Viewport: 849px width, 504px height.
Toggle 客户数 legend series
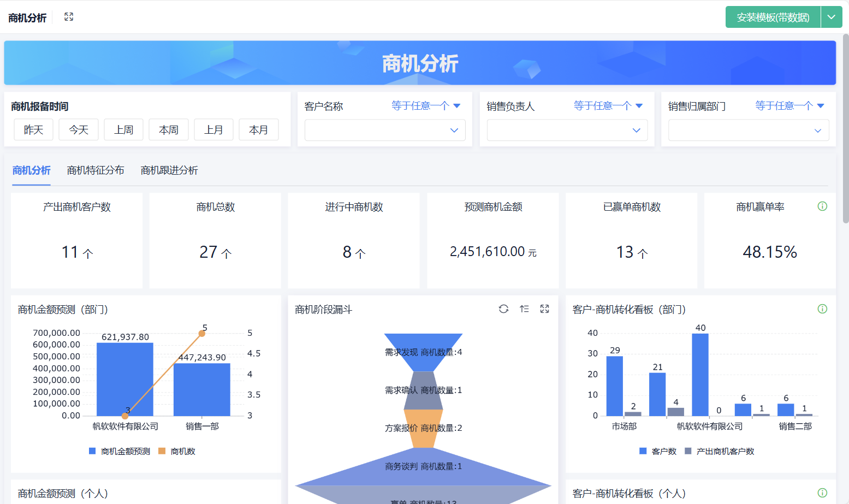[x=658, y=451]
